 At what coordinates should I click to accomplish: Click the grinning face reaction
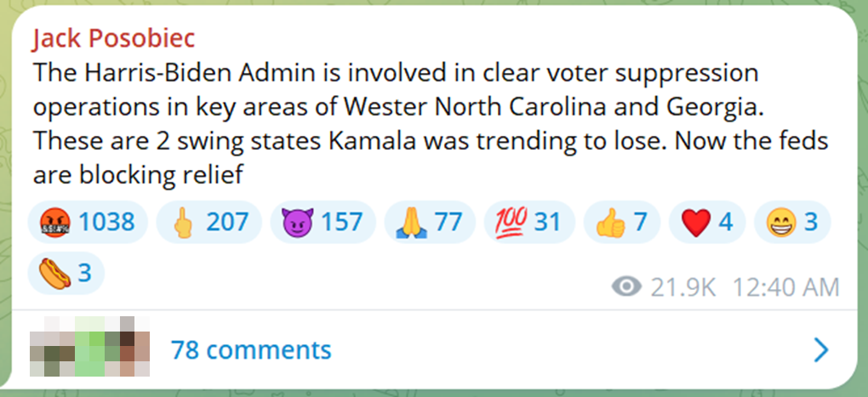click(x=792, y=222)
